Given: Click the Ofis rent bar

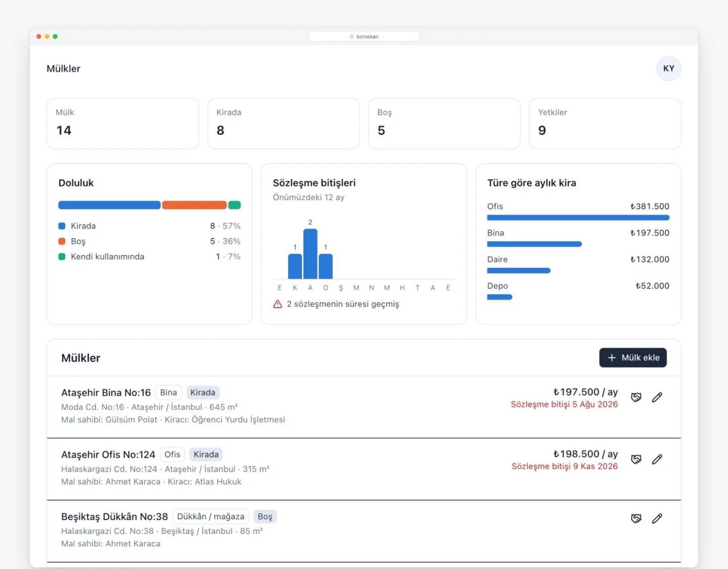Looking at the screenshot, I should [578, 217].
